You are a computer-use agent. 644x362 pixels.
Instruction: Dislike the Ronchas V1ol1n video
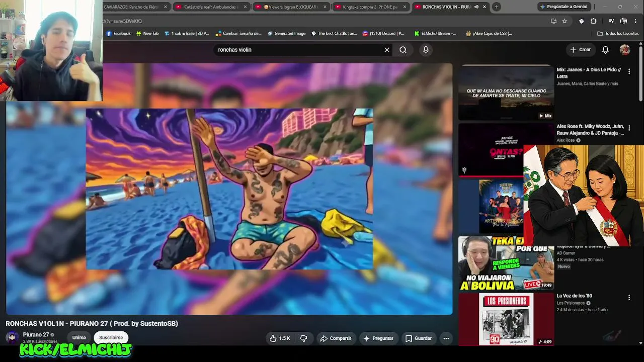(x=303, y=338)
